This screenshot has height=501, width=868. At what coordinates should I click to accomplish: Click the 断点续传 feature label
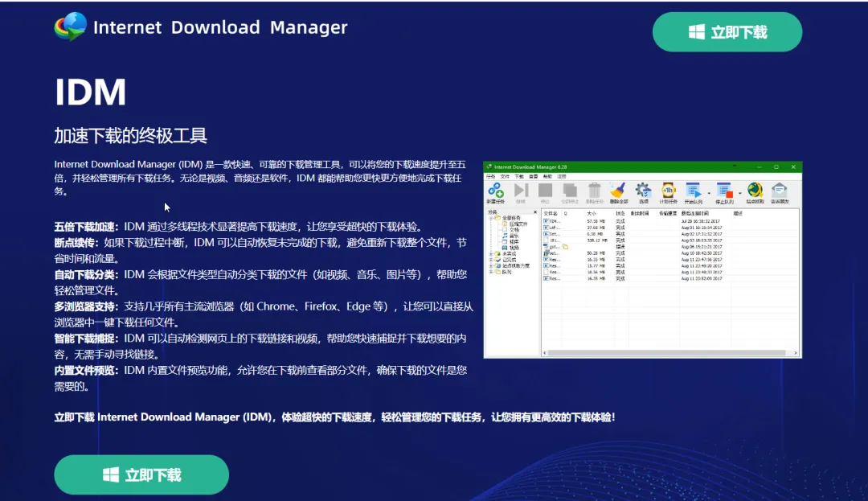click(76, 243)
